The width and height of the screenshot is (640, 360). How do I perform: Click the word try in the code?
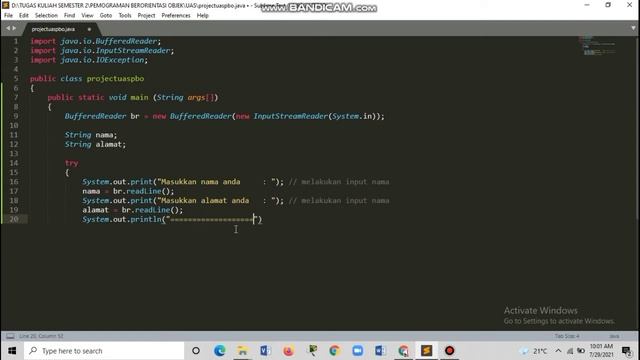(71, 163)
